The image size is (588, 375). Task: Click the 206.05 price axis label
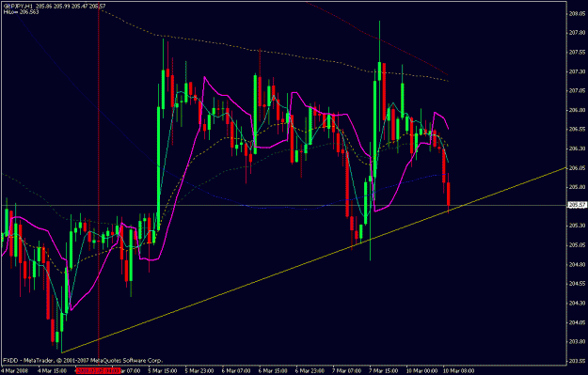click(577, 168)
